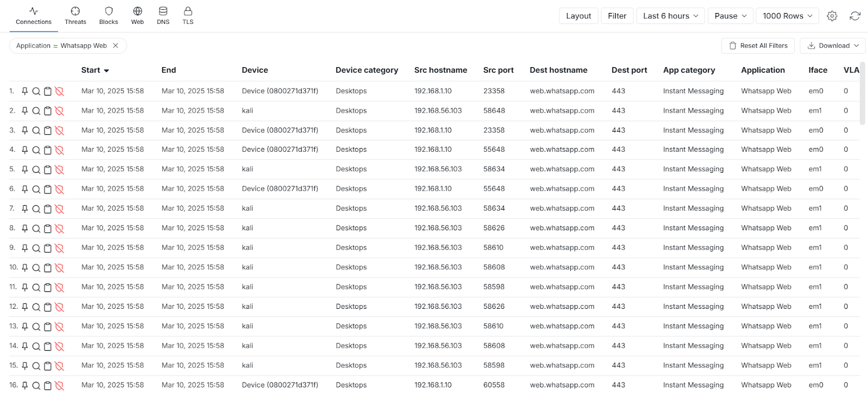Pin connection row 5
Image resolution: width=868 pixels, height=395 pixels.
(x=24, y=170)
